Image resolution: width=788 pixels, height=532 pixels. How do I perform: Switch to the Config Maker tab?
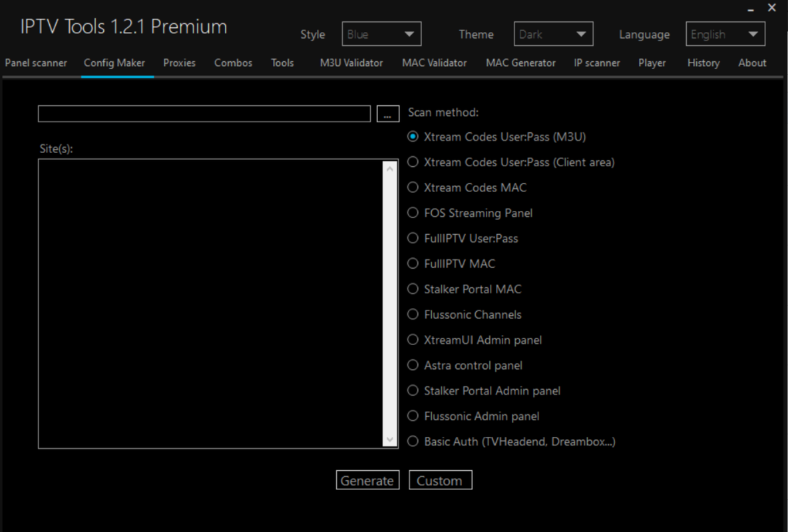coord(114,63)
